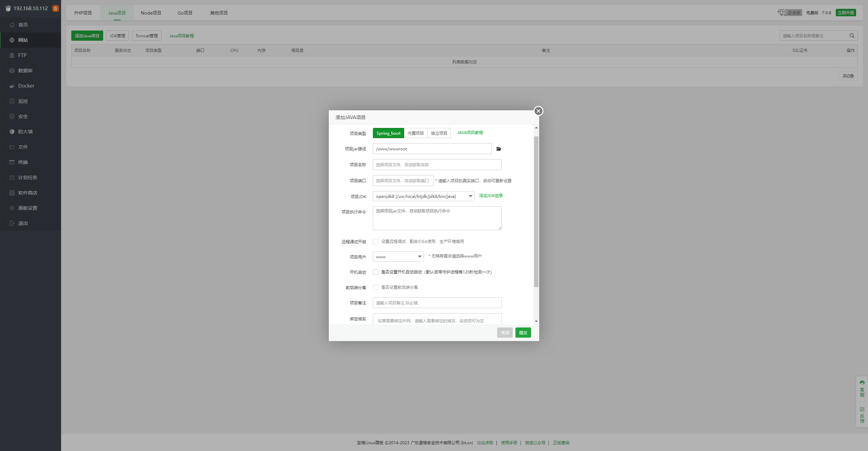The width and height of the screenshot is (868, 451).
Task: Click the project name input field
Action: tap(437, 165)
